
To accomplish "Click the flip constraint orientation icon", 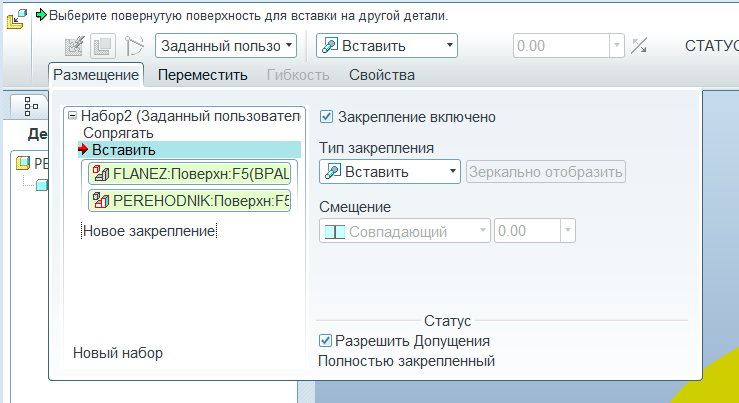I will (x=639, y=46).
